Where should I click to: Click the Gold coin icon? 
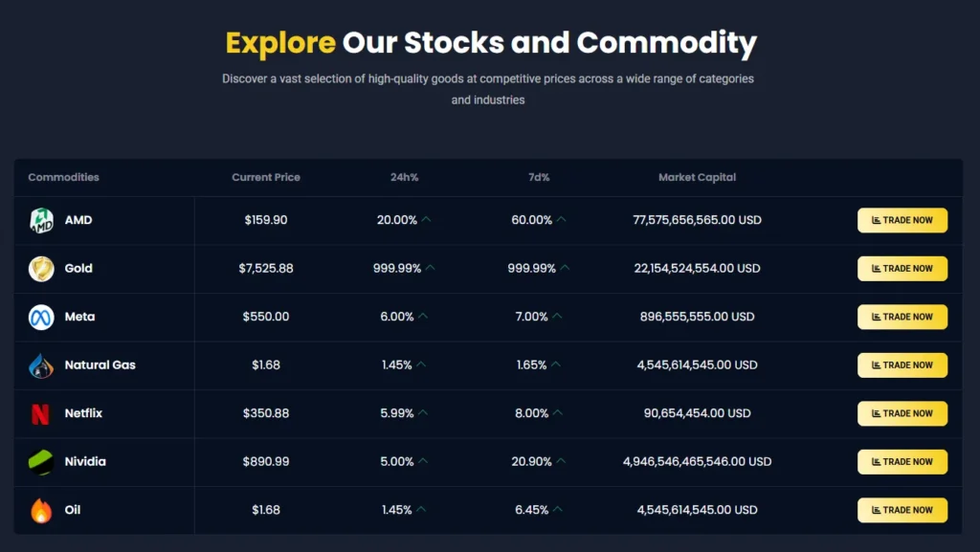pyautogui.click(x=41, y=269)
